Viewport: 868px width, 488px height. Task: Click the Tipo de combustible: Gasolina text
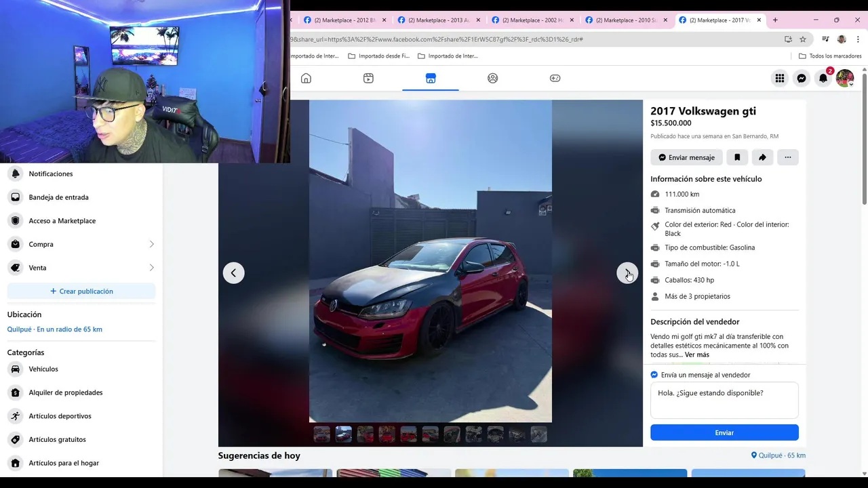(x=709, y=247)
